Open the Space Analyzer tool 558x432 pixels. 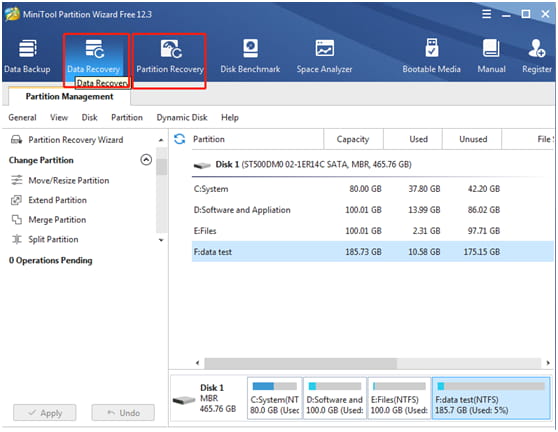[x=324, y=56]
